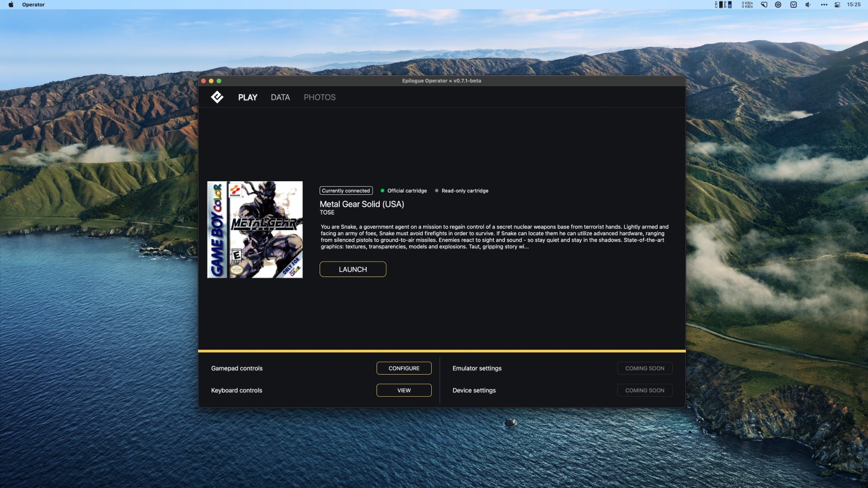Viewport: 868px width, 488px height.
Task: Launch Metal Gear Solid
Action: pos(353,269)
